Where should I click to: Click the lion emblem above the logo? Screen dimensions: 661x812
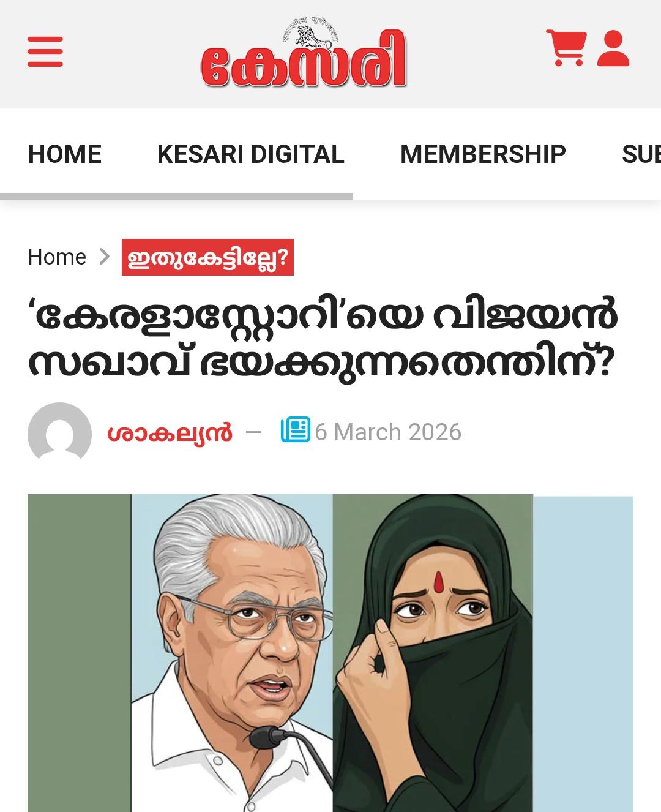pos(310,35)
